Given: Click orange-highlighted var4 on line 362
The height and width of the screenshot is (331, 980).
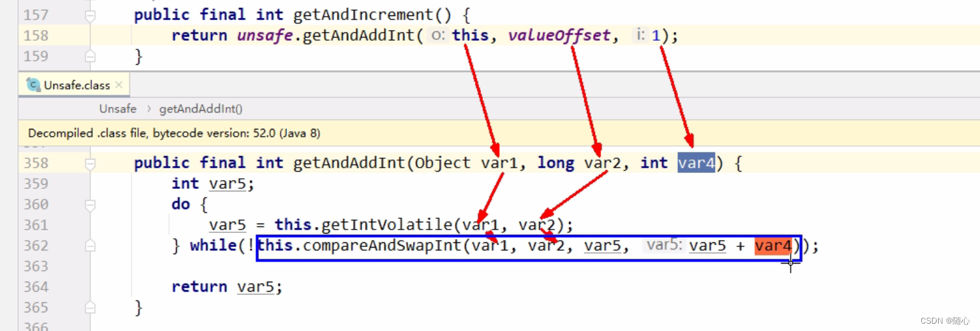Looking at the screenshot, I should [773, 246].
